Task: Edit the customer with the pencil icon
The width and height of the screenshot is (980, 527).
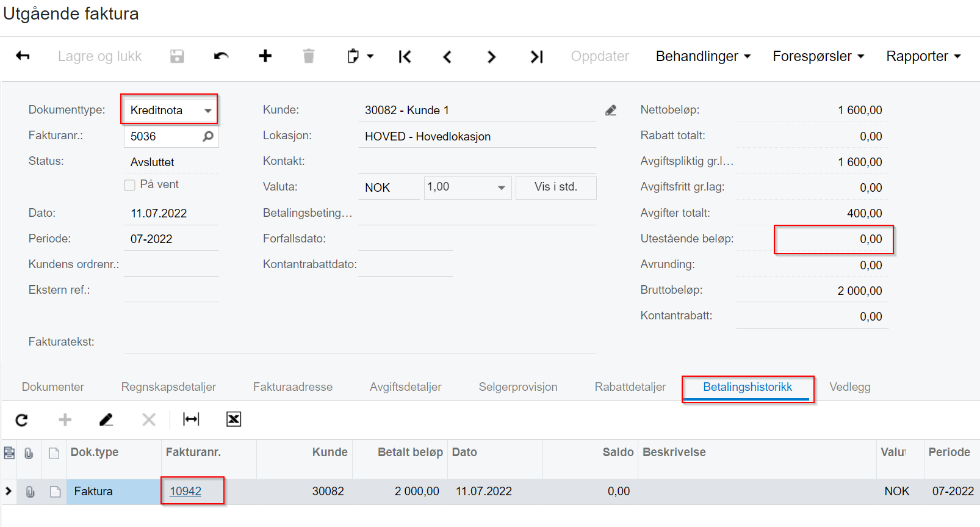Action: 611,110
